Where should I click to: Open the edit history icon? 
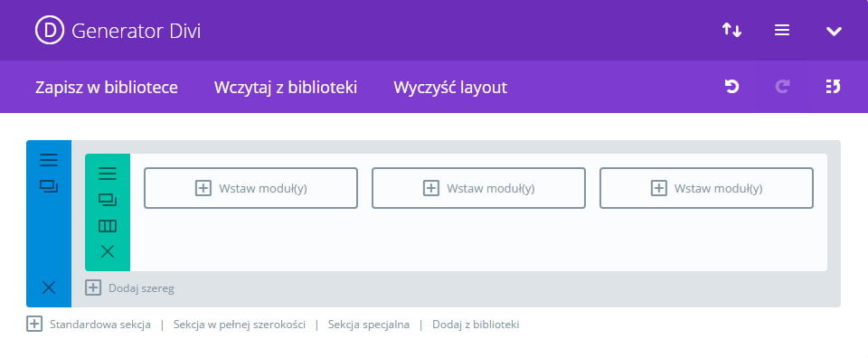pos(833,86)
